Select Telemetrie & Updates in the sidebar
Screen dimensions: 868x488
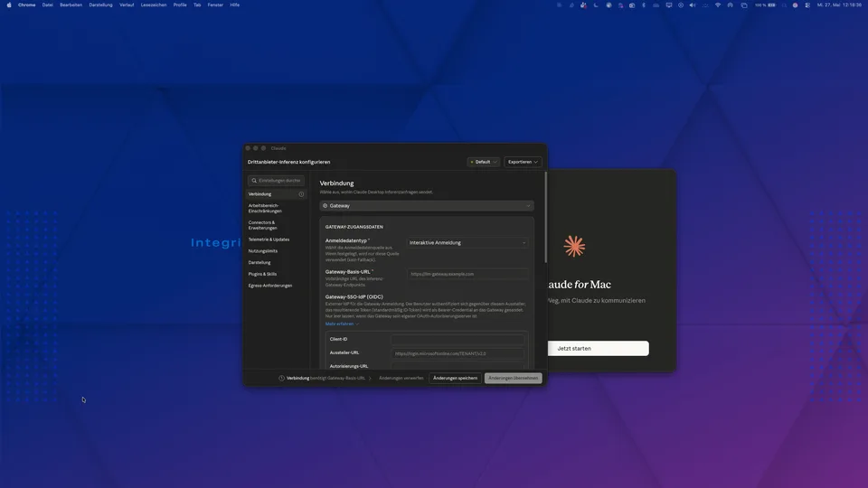pyautogui.click(x=269, y=239)
